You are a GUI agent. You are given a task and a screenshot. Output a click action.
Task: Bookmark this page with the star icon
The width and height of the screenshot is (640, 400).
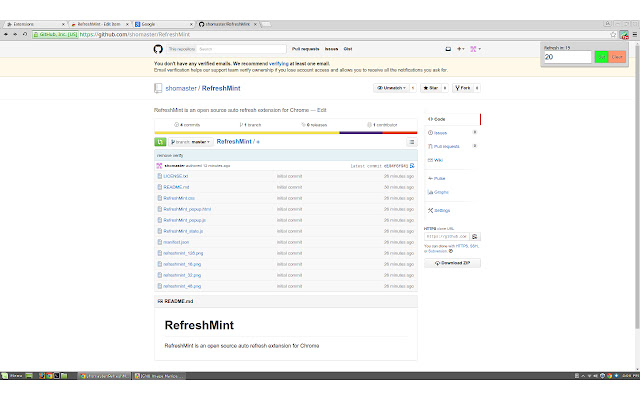point(613,35)
